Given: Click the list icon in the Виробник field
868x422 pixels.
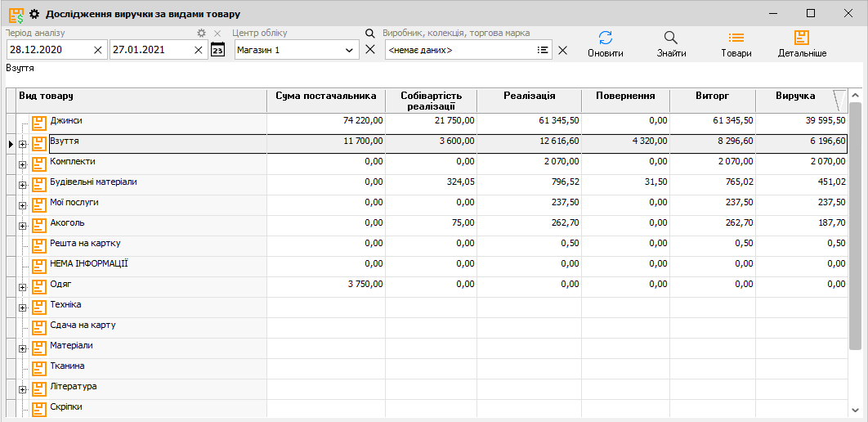Looking at the screenshot, I should [542, 50].
